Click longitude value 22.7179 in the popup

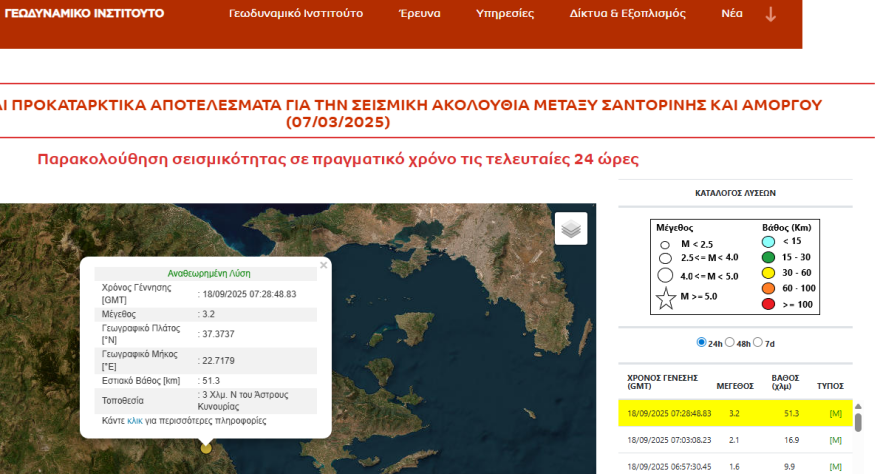coord(218,361)
